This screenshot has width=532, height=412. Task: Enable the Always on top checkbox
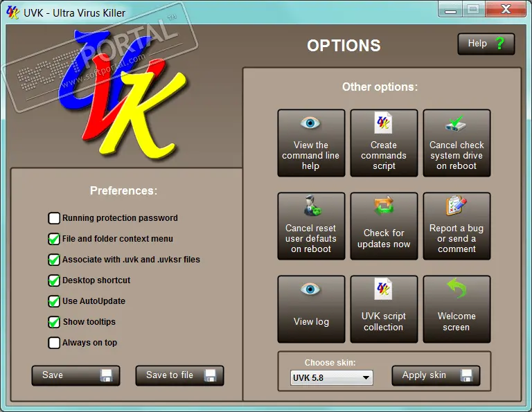54,343
